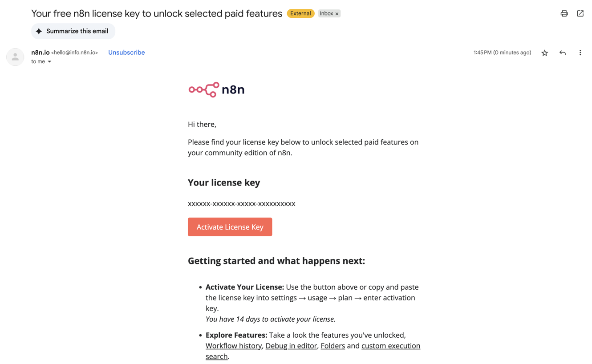Click the Summarize this email button
The image size is (592, 364).
point(73,31)
